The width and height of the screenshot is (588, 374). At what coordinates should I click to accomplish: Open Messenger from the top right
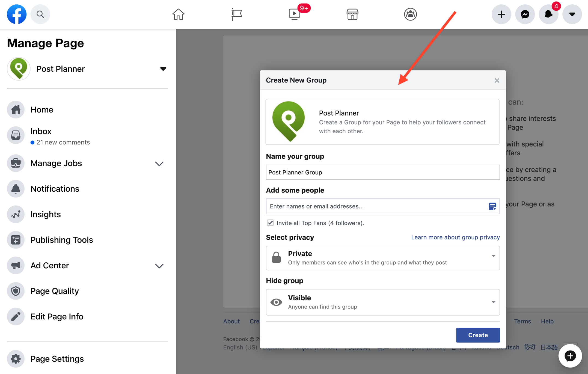(x=525, y=14)
